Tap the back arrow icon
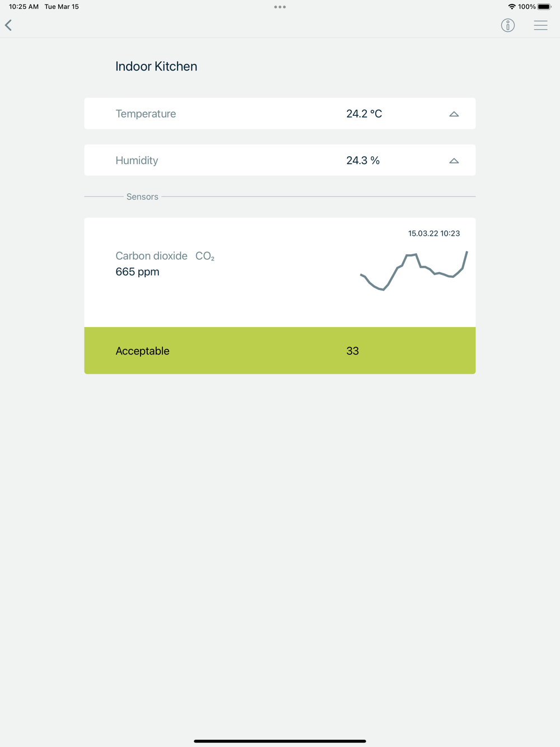 pos(8,25)
